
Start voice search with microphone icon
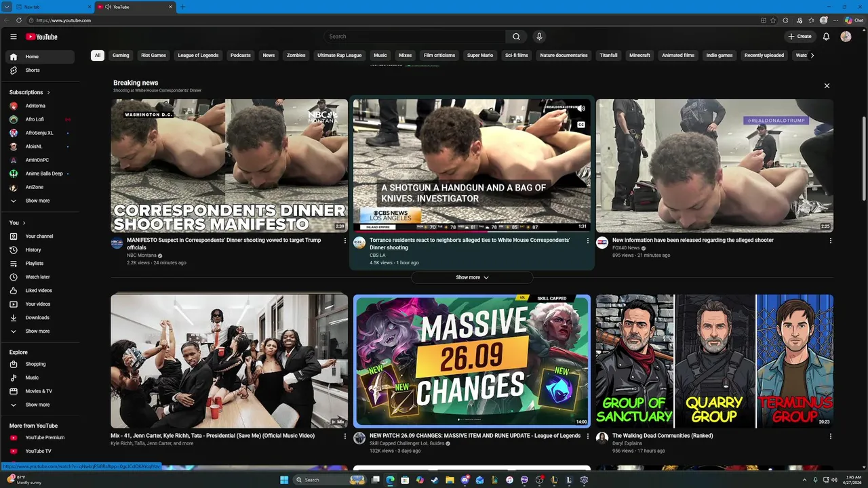point(539,37)
